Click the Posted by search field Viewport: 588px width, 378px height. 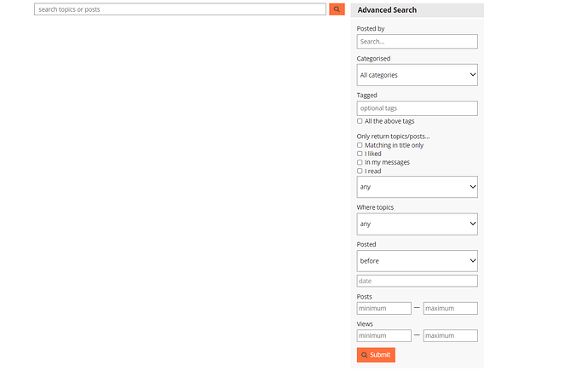[417, 42]
